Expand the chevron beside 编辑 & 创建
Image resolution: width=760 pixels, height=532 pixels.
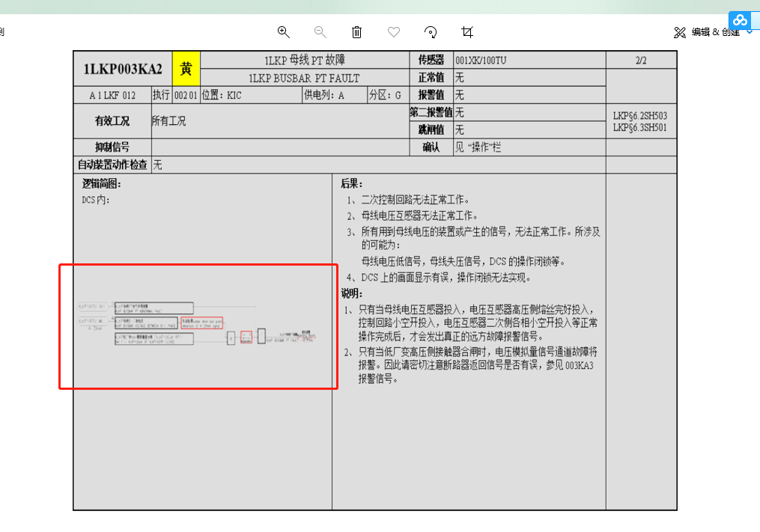coord(750,32)
